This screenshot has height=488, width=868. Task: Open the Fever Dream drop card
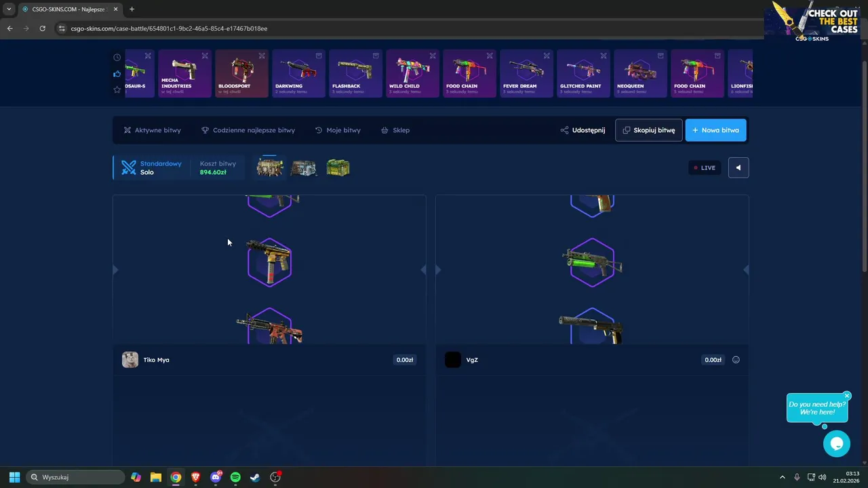pos(526,73)
